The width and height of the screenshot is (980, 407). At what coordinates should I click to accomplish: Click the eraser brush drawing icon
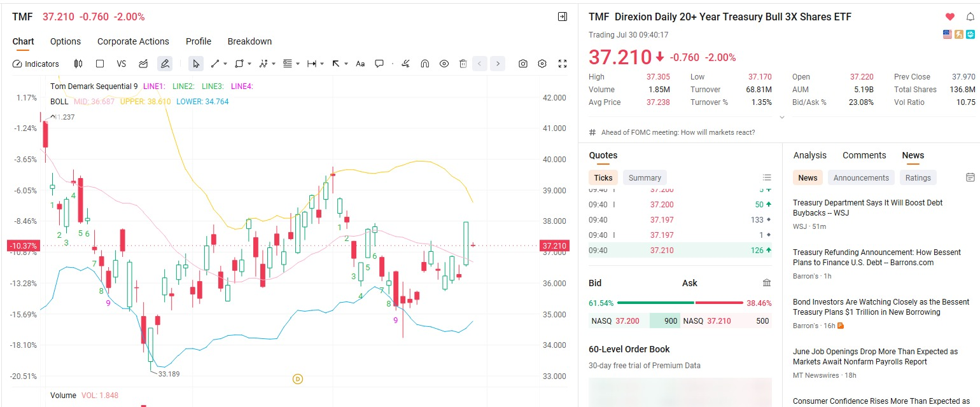(x=405, y=64)
